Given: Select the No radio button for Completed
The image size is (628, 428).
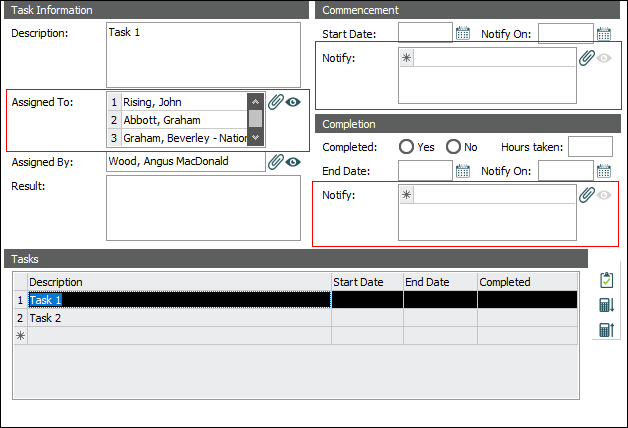Looking at the screenshot, I should [454, 147].
